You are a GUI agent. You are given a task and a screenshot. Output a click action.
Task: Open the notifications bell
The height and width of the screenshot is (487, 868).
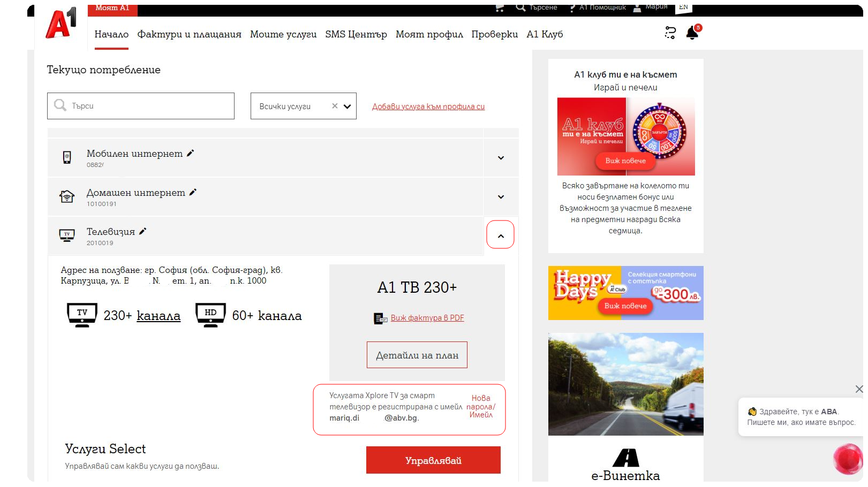tap(692, 33)
